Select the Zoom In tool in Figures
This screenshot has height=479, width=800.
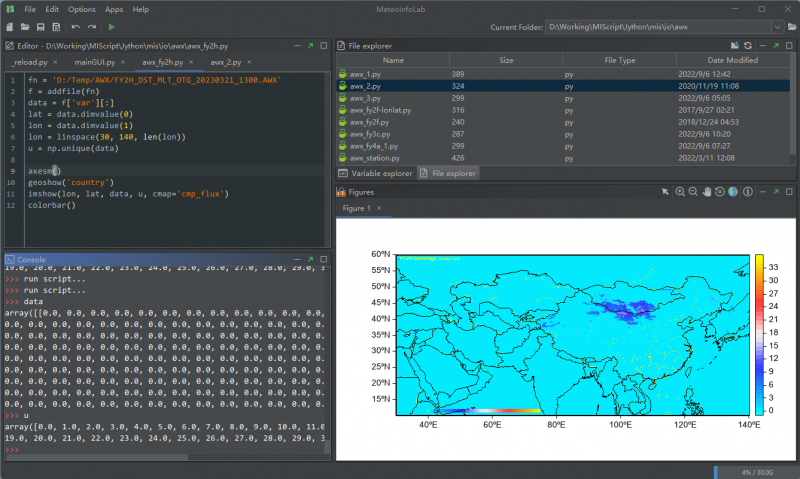point(680,191)
